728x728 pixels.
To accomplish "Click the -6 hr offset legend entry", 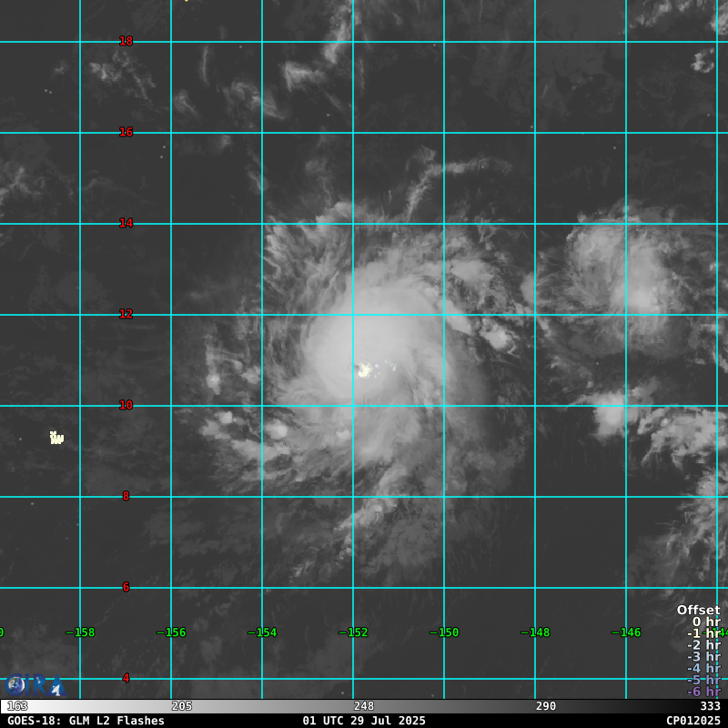I will coord(703,692).
